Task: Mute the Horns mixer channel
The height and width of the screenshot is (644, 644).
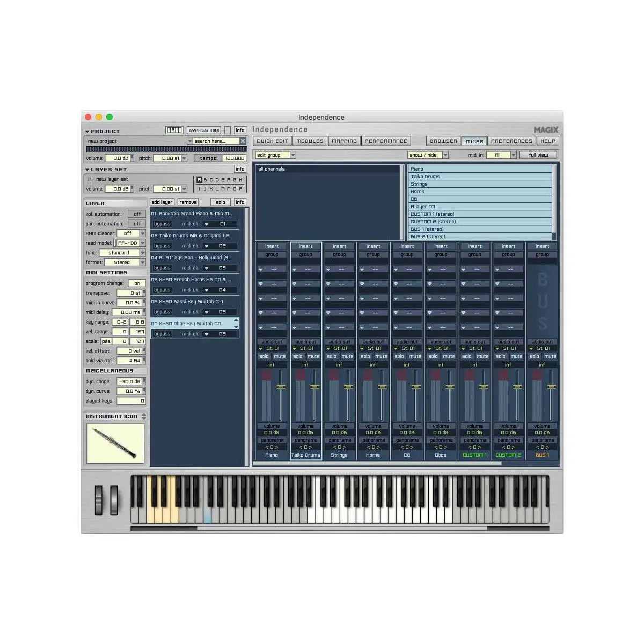Action: coord(381,356)
